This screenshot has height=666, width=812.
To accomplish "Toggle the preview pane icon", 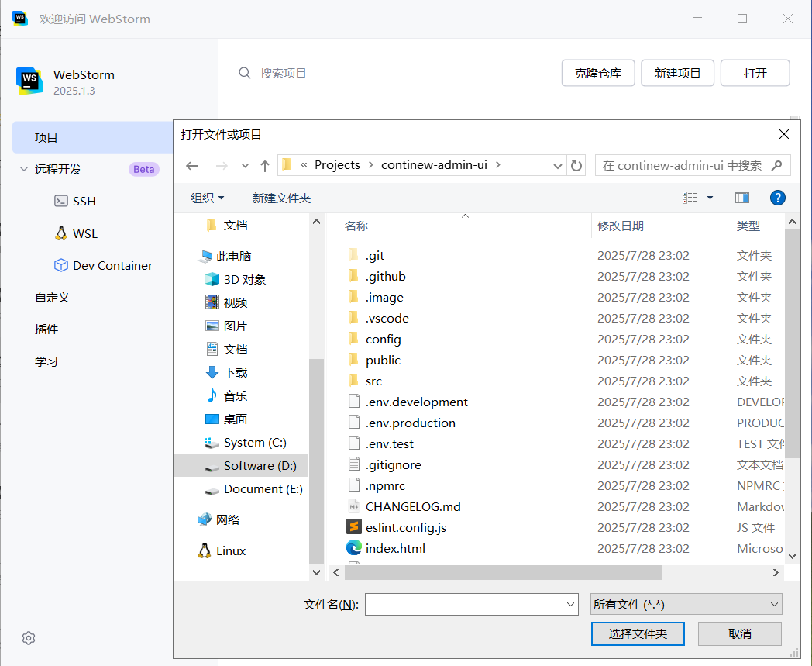I will tap(742, 198).
